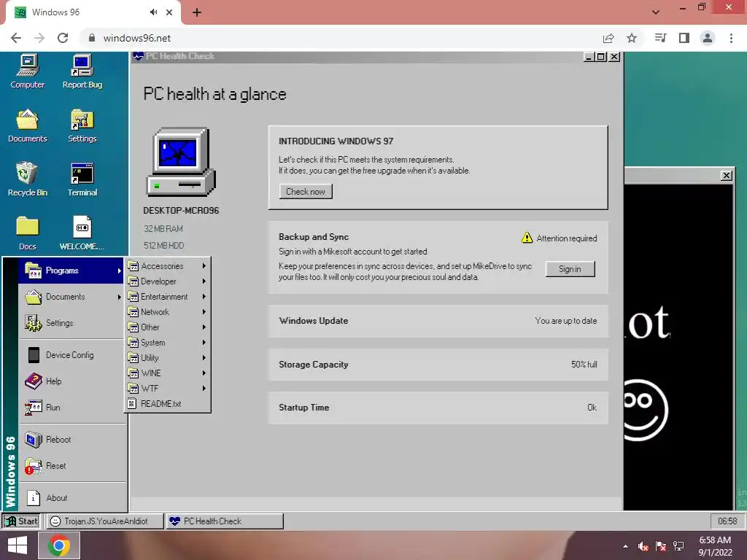
Task: Select Reboot in the Start menu
Action: point(71,440)
